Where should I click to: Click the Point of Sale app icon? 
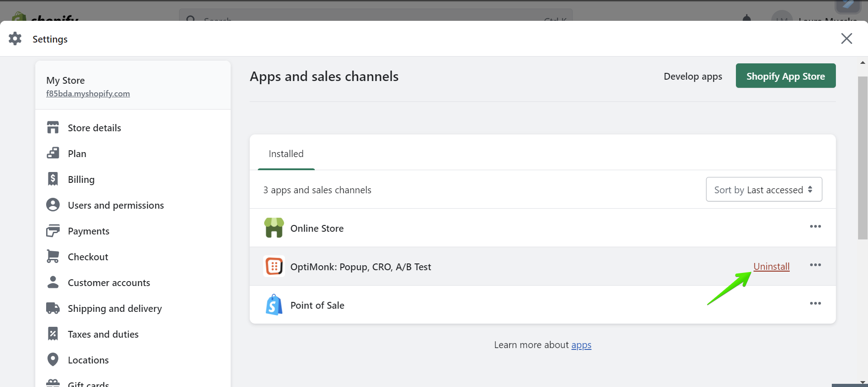274,305
